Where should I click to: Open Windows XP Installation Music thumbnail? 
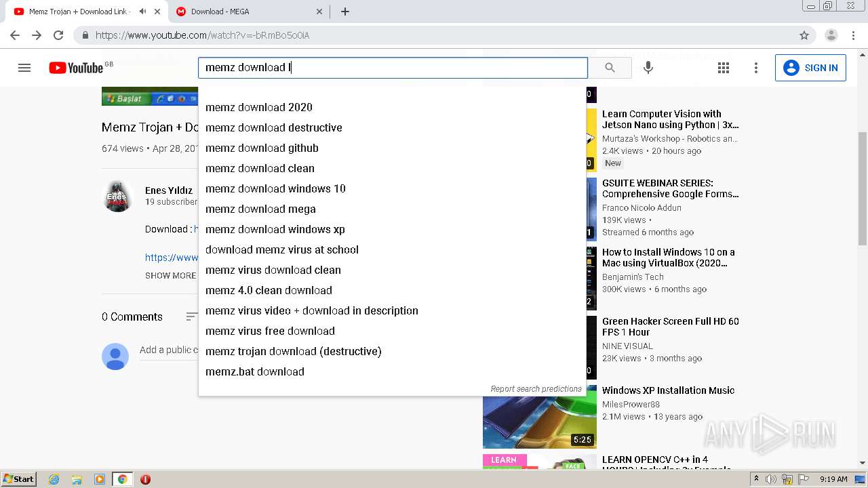[540, 417]
